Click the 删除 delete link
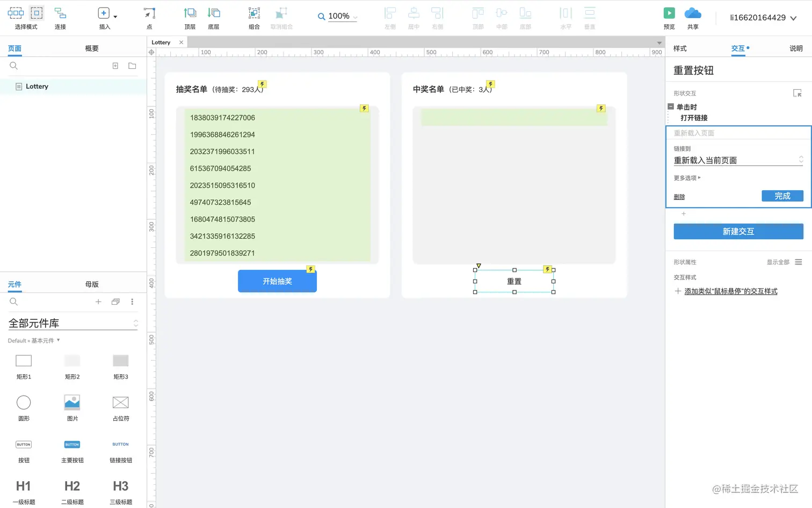Image resolution: width=812 pixels, height=508 pixels. point(679,197)
